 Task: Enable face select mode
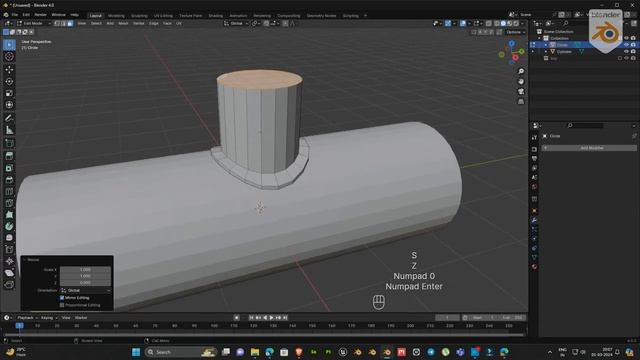(x=70, y=24)
